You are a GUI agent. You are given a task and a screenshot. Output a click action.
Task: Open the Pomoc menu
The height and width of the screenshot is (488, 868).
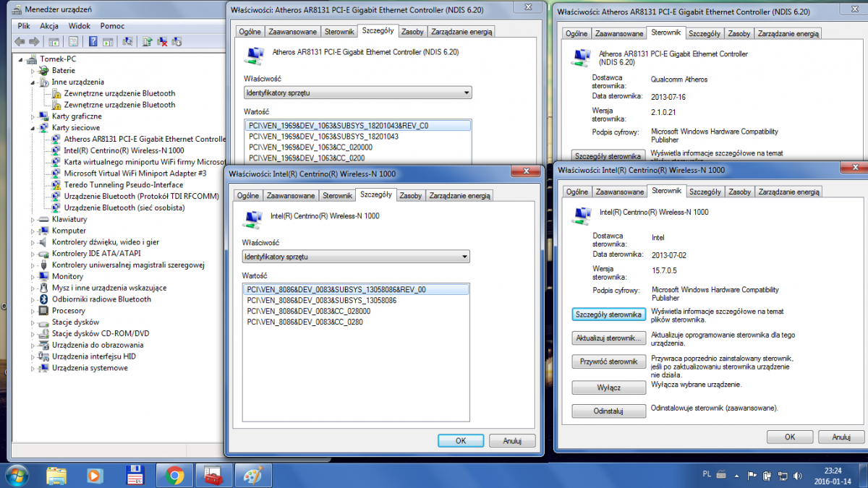112,25
